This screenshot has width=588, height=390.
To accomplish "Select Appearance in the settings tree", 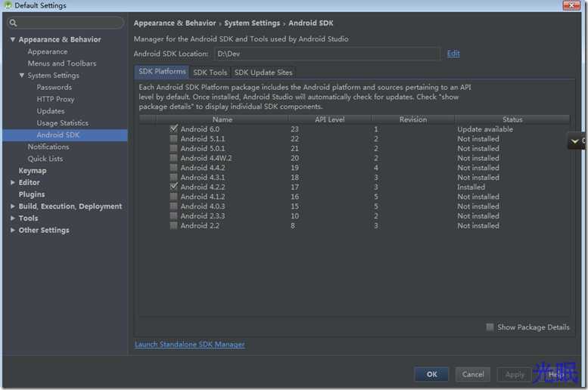I will click(x=48, y=51).
